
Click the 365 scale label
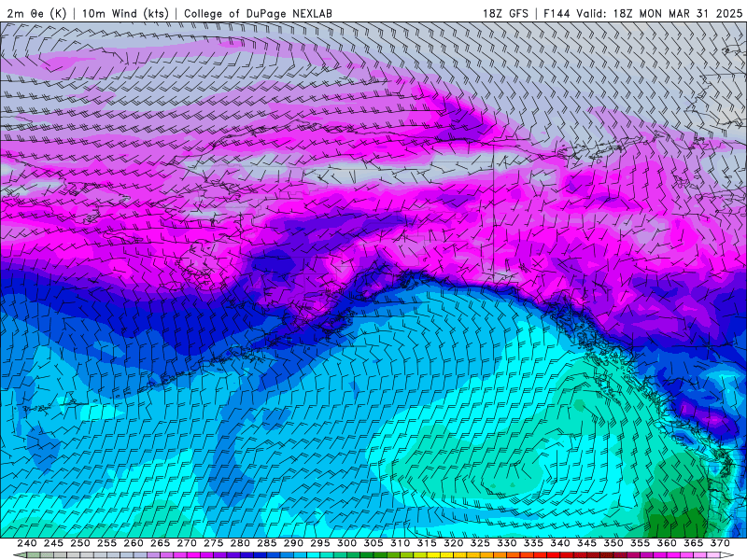point(694,543)
